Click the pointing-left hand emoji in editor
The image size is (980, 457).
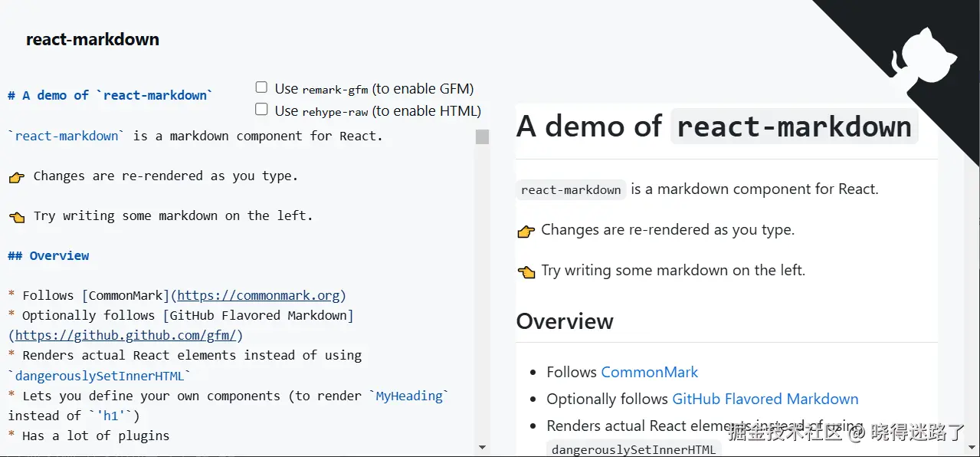[x=16, y=217]
